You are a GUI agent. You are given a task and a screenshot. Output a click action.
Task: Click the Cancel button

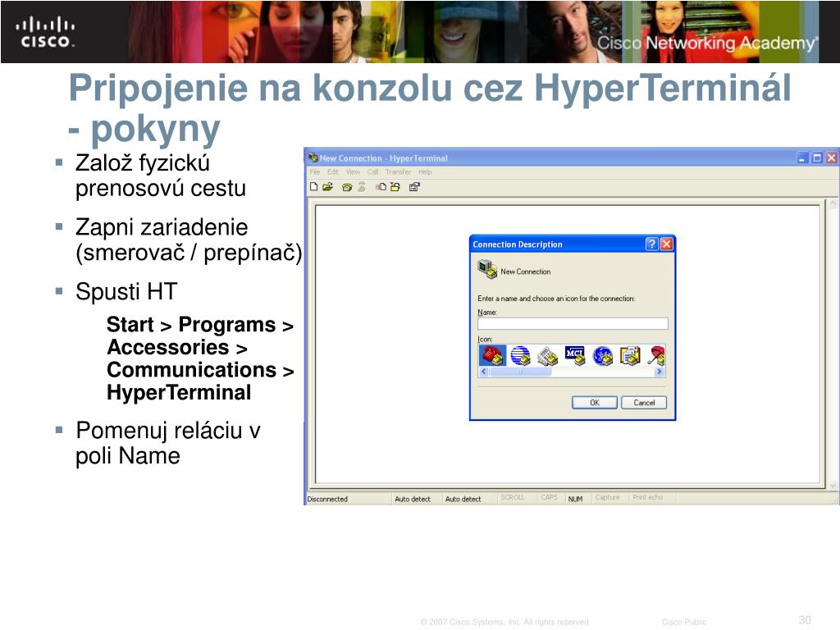[644, 403]
